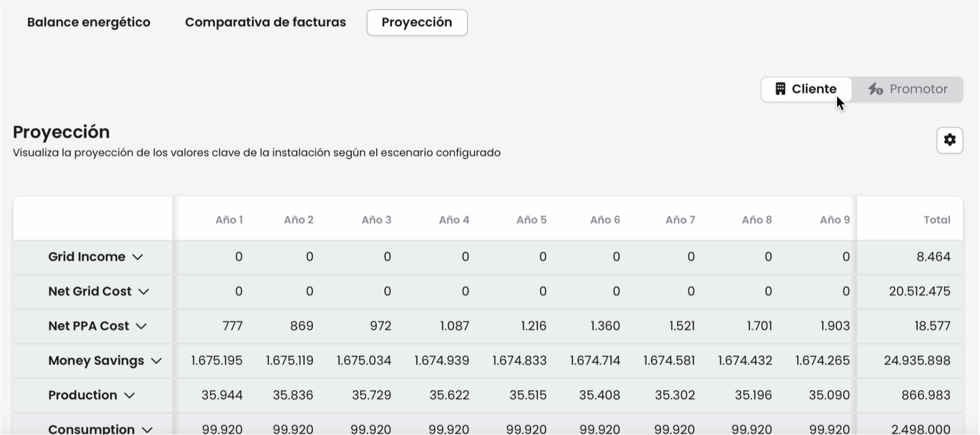Expand the Production row chevron

coord(130,396)
